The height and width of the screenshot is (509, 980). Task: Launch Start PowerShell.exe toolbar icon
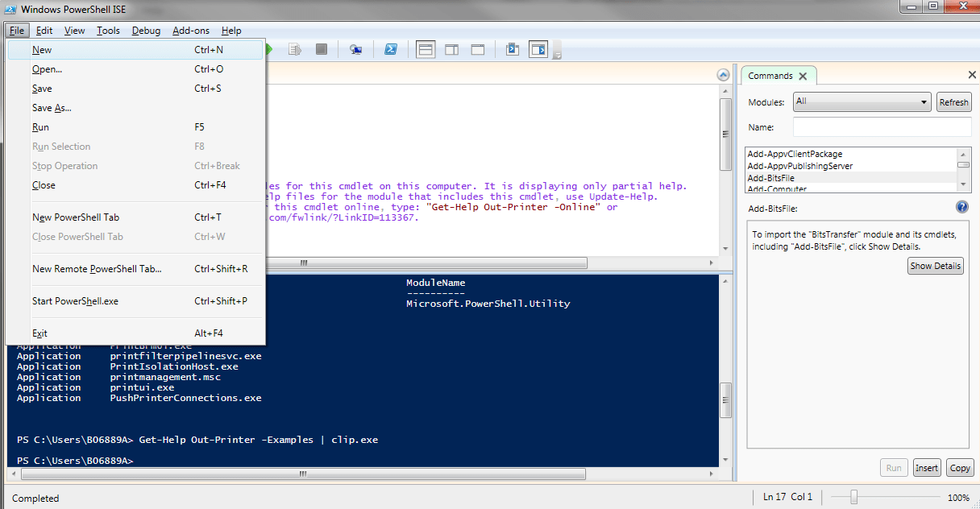[389, 50]
